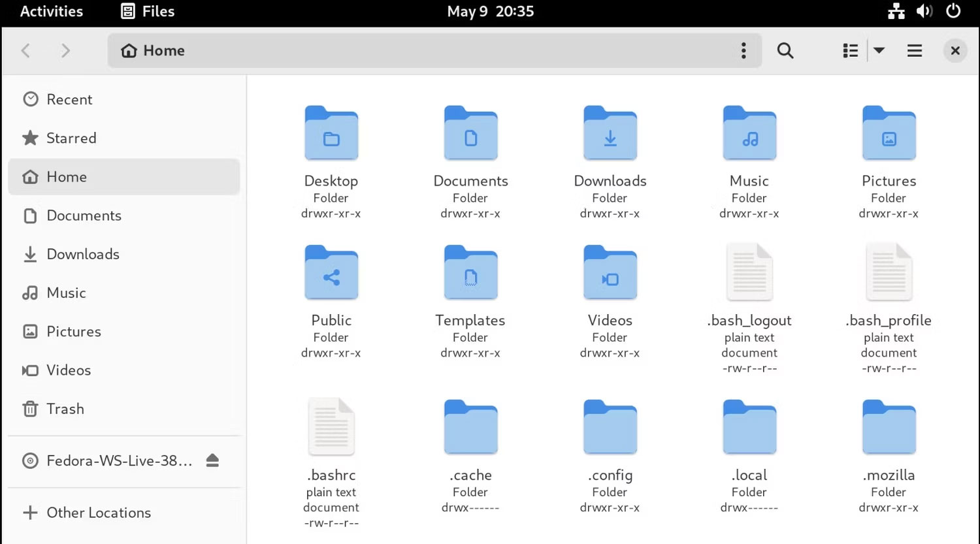Click the ".config" folder name label
The image size is (980, 544).
[610, 475]
